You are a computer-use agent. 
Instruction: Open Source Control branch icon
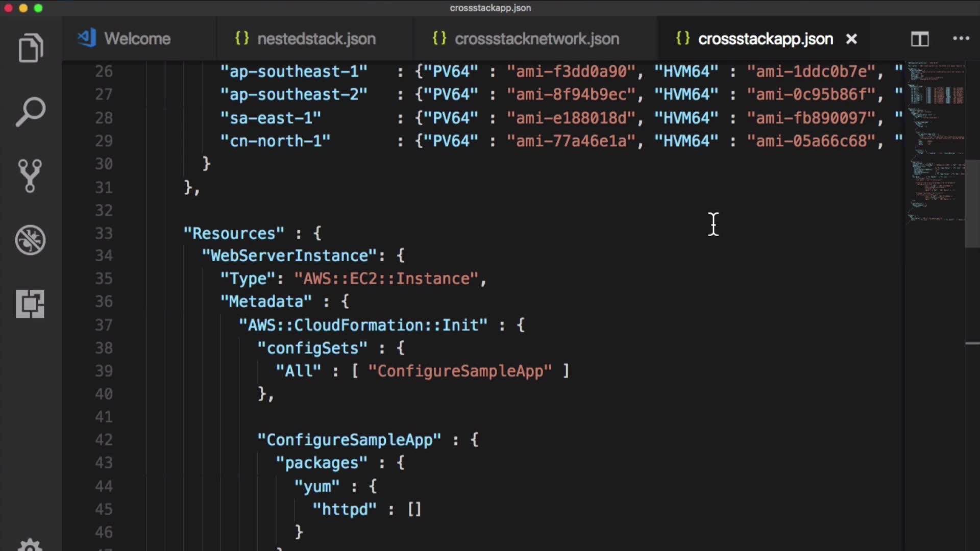30,176
